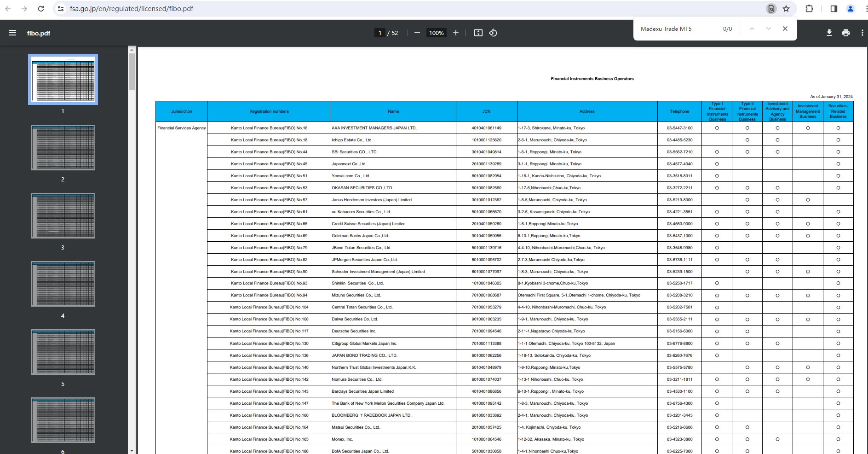Click 'SBI Securities CO., LTD.' name
868x454 pixels.
click(x=354, y=152)
